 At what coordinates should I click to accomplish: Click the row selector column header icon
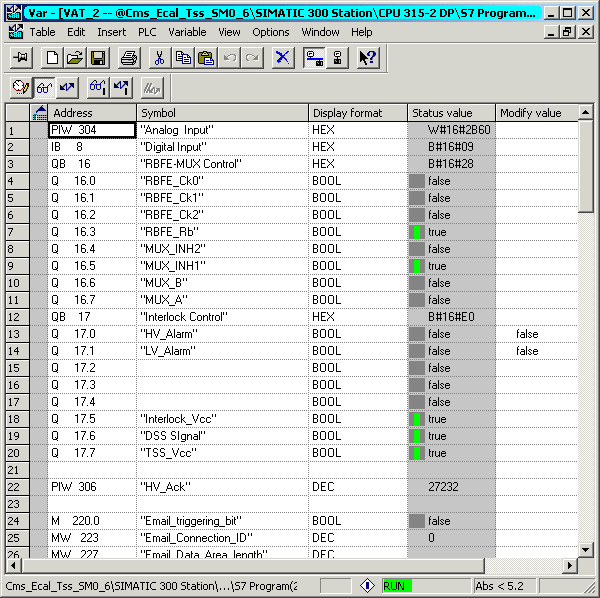pyautogui.click(x=39, y=112)
